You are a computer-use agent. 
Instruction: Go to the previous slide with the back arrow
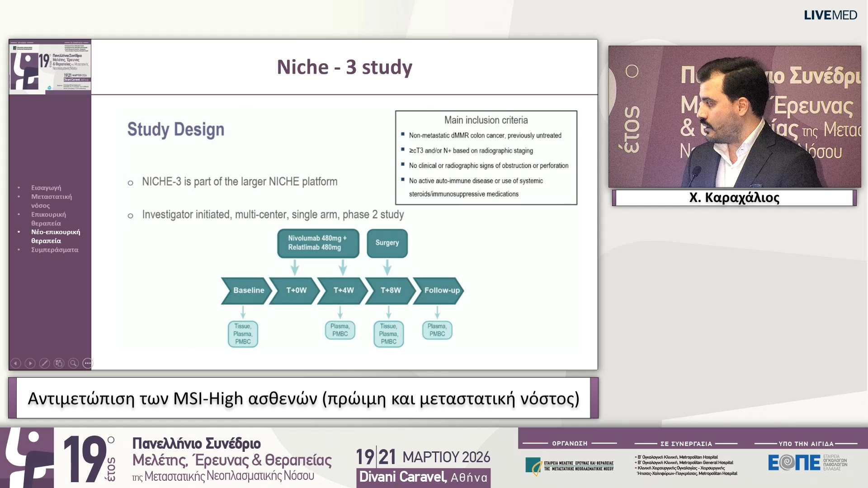tap(16, 363)
